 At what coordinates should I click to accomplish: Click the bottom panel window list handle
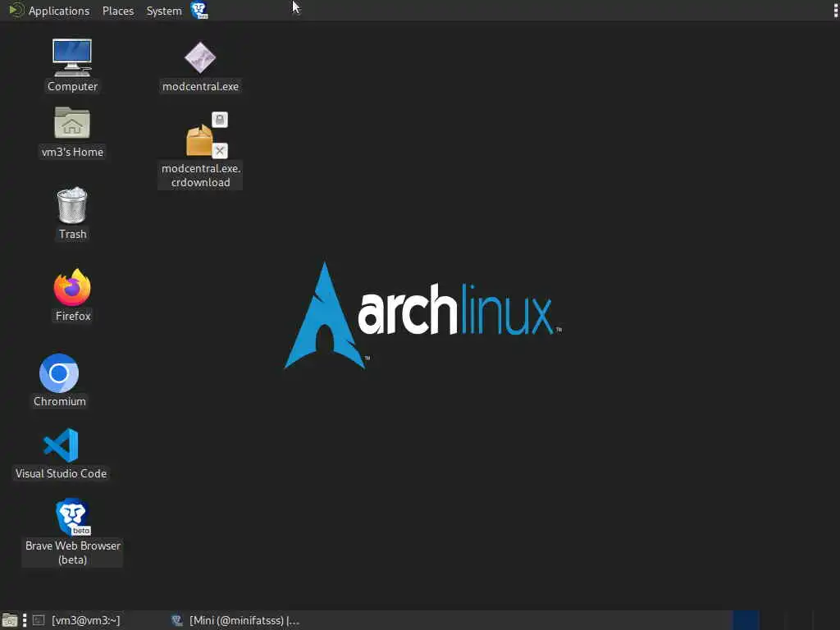pyautogui.click(x=25, y=620)
